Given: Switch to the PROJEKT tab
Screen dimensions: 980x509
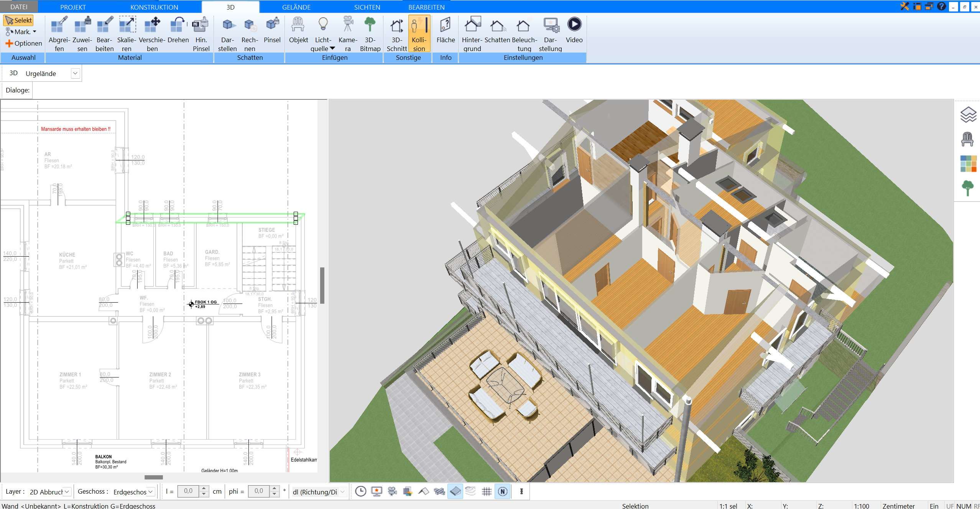Looking at the screenshot, I should tap(73, 7).
